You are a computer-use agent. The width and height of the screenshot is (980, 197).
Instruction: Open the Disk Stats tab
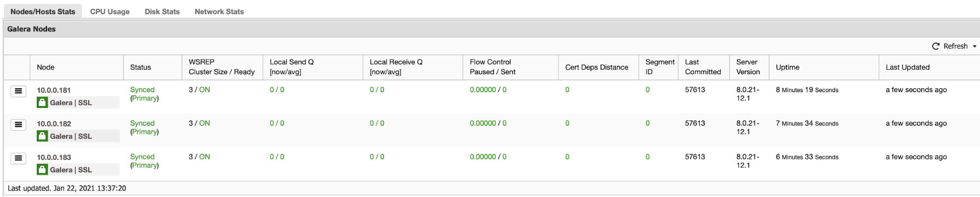[162, 11]
